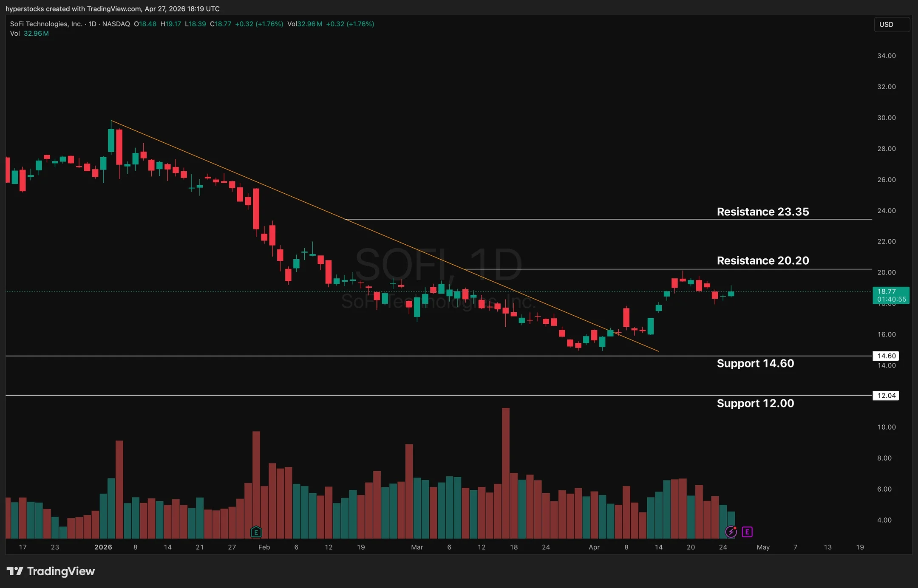Select the "Resistance 20.20" text label
The height and width of the screenshot is (588, 918).
763,260
